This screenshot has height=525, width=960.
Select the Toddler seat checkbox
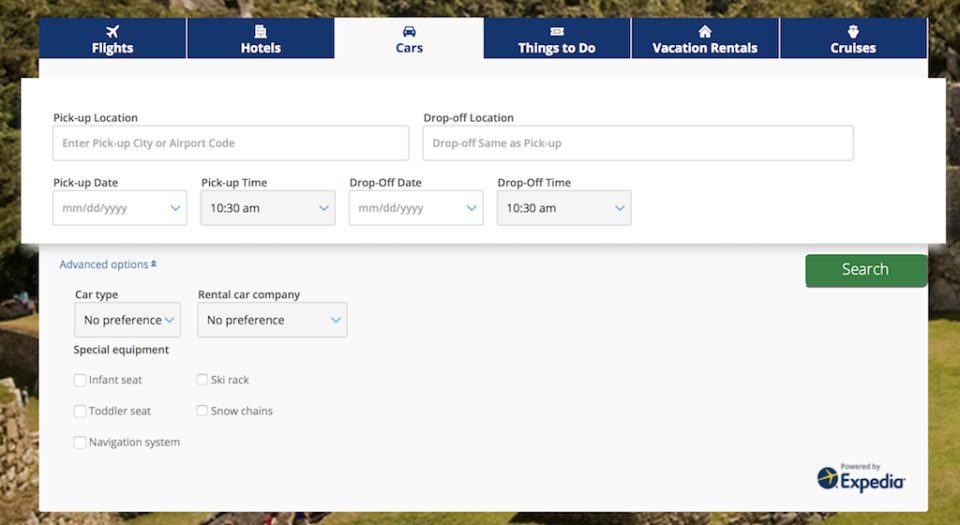pyautogui.click(x=80, y=411)
